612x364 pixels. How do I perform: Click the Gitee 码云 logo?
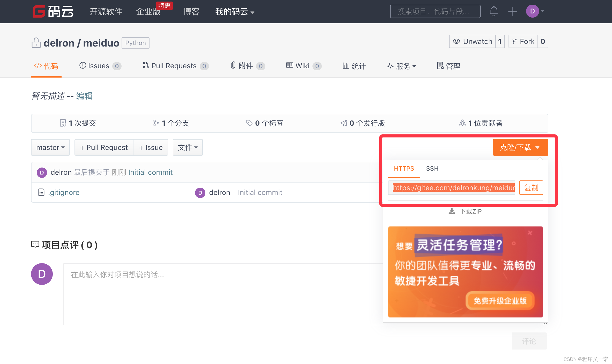coord(53,11)
